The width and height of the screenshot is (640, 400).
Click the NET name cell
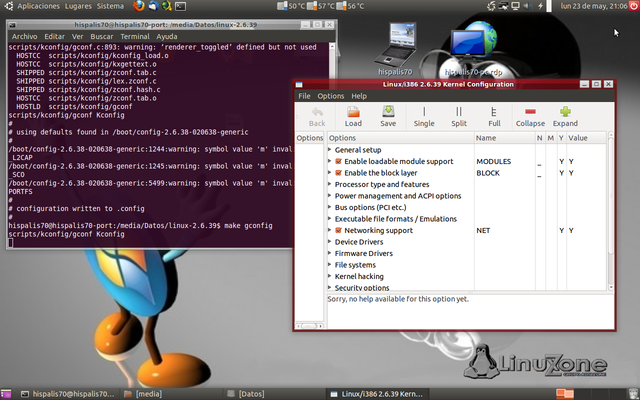tap(483, 230)
